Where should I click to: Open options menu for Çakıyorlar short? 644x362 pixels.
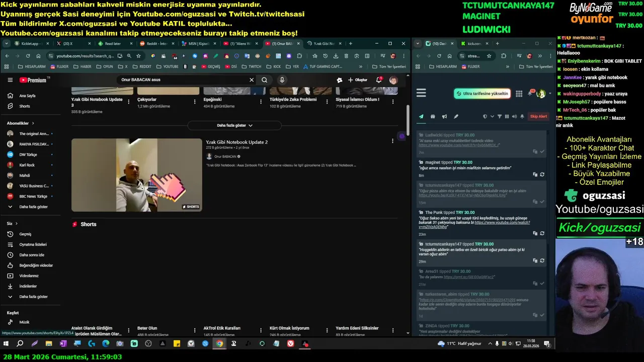point(195,102)
